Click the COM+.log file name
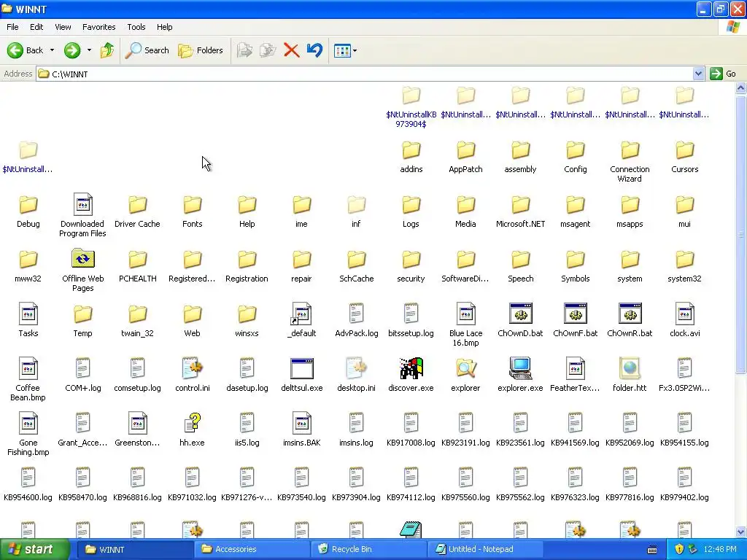 (x=83, y=388)
